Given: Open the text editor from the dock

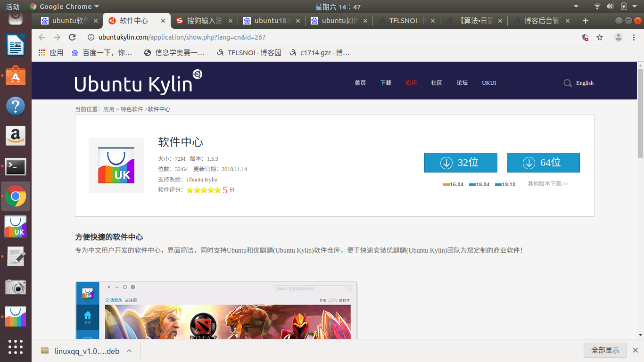Looking at the screenshot, I should click(16, 257).
